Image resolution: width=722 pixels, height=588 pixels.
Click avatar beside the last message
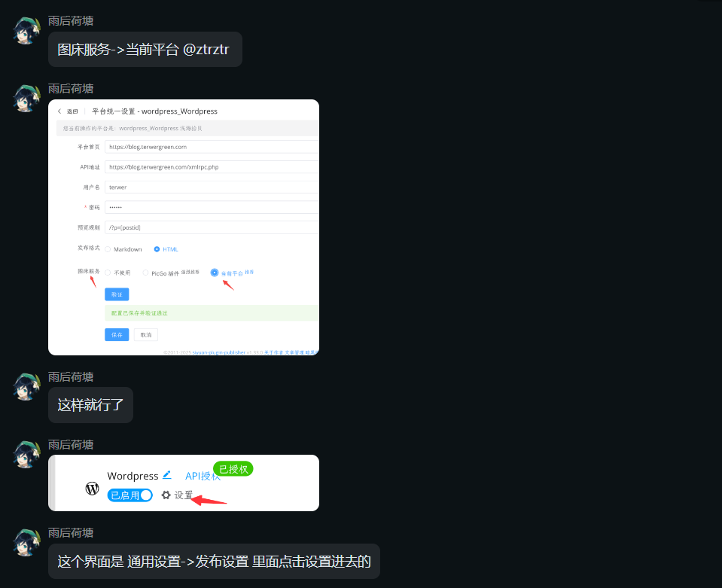27,541
